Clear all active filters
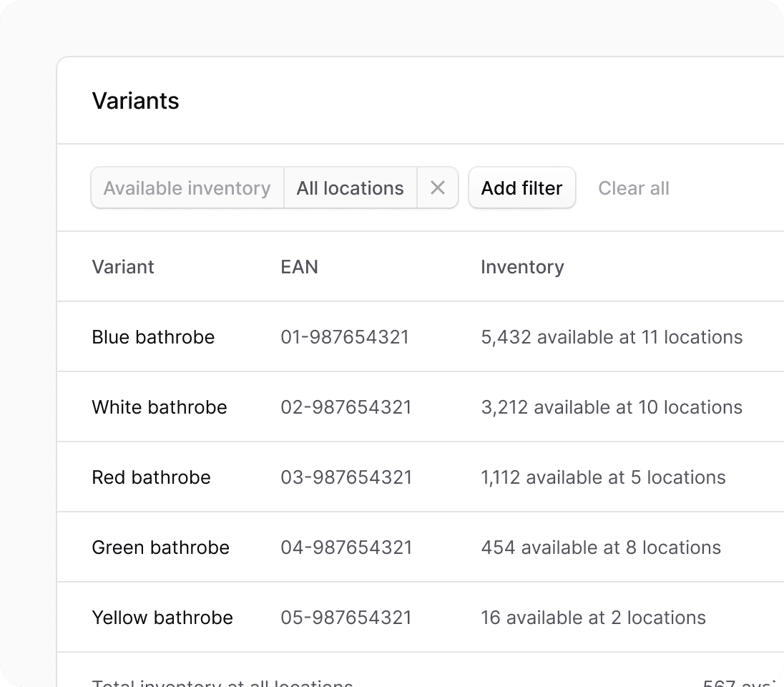This screenshot has height=687, width=784. pos(634,187)
